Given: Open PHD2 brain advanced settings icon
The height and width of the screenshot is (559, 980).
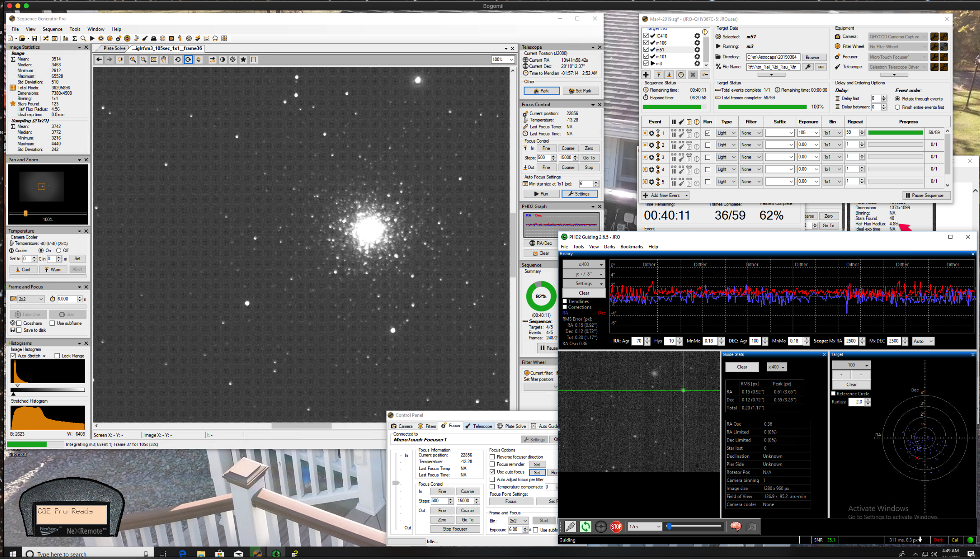Looking at the screenshot, I should (x=736, y=527).
